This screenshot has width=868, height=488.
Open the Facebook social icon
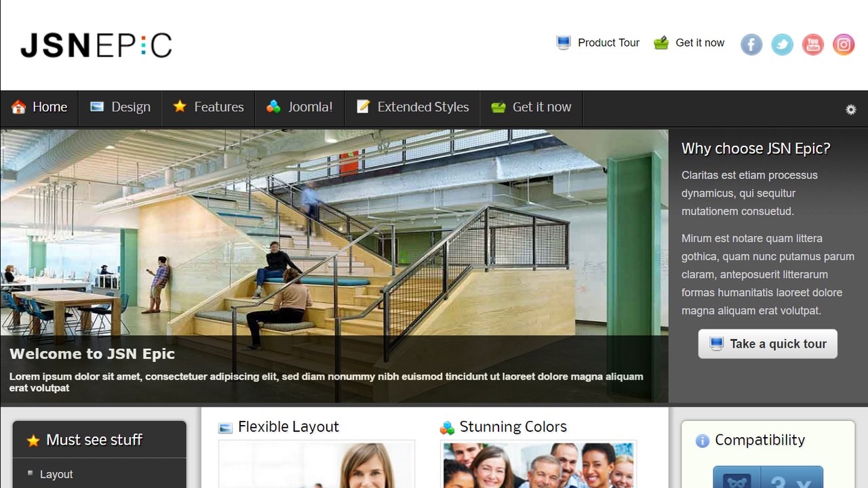click(x=751, y=45)
